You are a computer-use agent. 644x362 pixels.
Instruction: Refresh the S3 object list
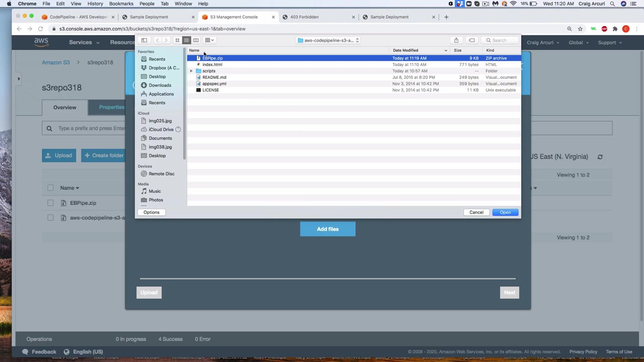click(600, 157)
